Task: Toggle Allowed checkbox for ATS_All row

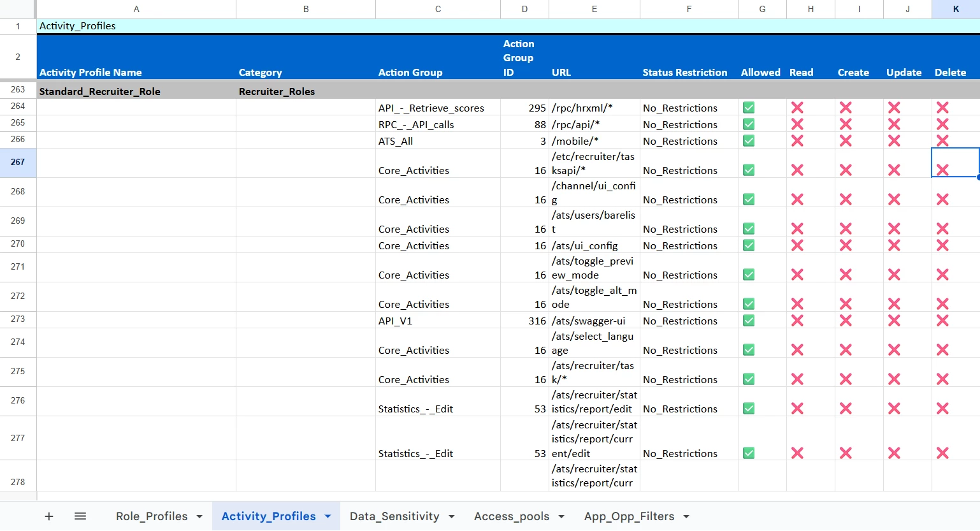Action: [x=749, y=141]
